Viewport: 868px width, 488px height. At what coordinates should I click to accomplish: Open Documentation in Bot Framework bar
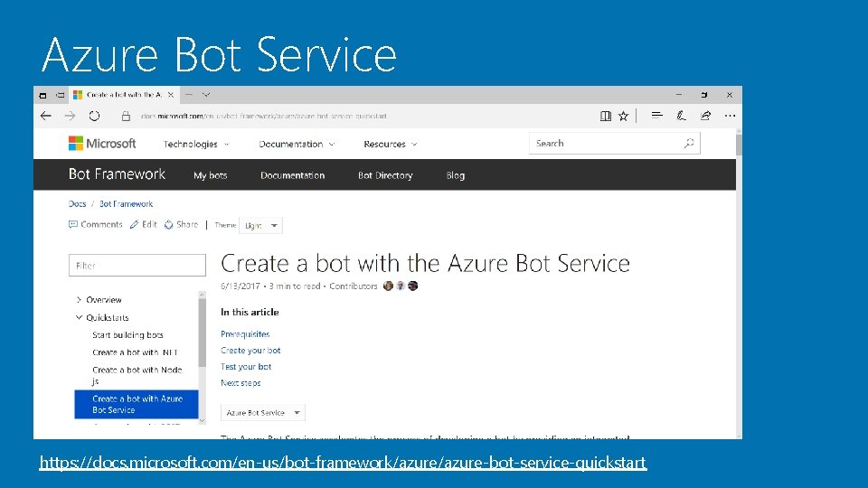(x=292, y=175)
